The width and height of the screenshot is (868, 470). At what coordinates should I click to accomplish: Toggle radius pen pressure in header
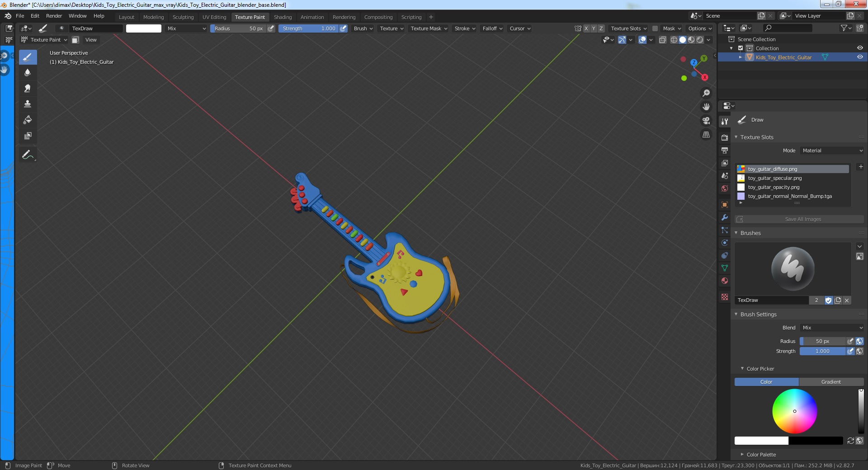271,28
